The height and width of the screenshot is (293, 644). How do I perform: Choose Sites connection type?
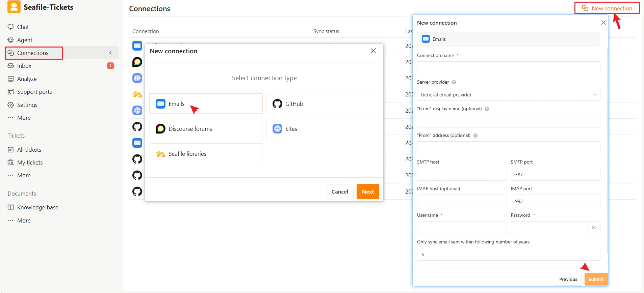(x=323, y=128)
